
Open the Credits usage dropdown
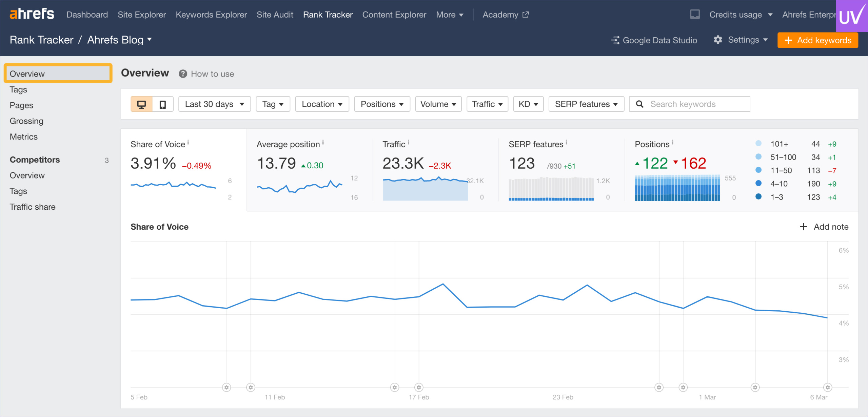[x=741, y=15]
